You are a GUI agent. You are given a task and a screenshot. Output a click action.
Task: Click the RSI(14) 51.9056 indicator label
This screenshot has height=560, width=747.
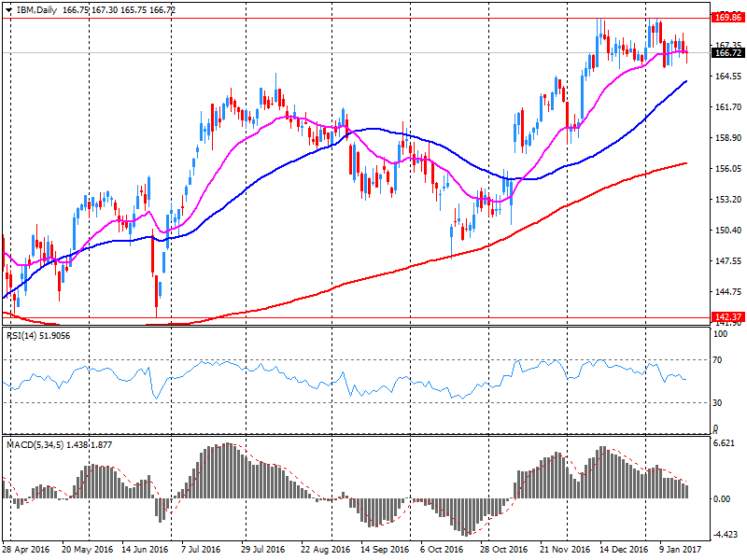click(x=38, y=336)
